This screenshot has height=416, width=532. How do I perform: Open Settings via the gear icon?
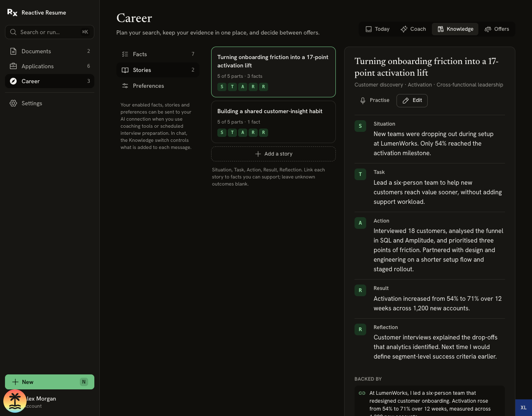13,103
